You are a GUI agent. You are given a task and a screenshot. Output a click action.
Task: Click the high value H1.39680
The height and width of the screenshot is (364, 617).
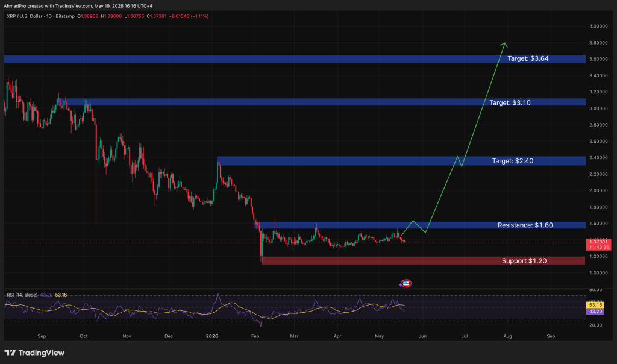(111, 16)
